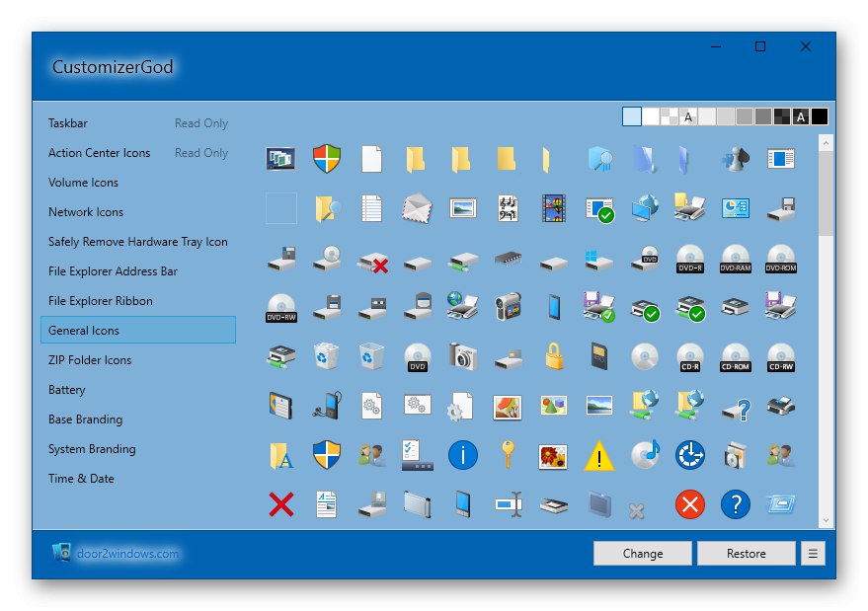Click the DVD-R drive icon
Screen dimensions: 868x611
[x=689, y=258]
